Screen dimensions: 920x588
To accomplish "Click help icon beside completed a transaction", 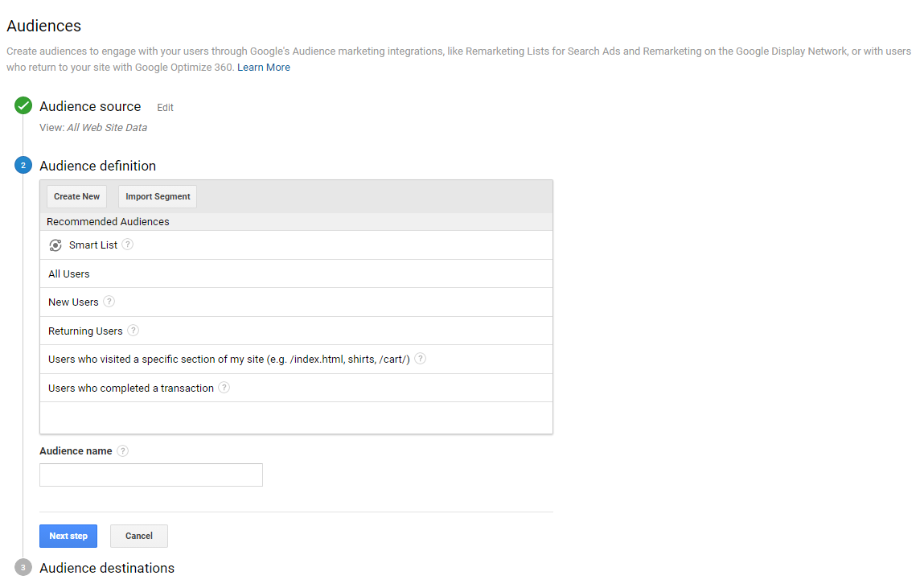I will [x=224, y=388].
